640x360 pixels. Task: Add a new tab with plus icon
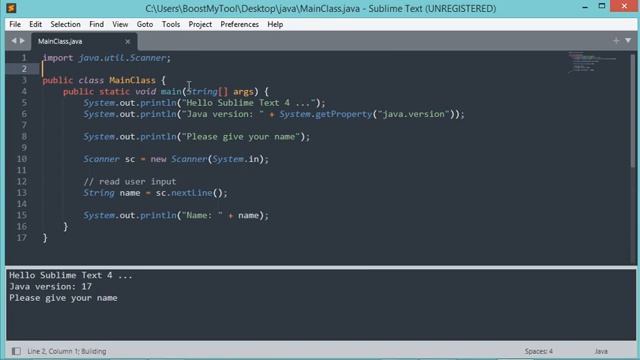(x=616, y=40)
